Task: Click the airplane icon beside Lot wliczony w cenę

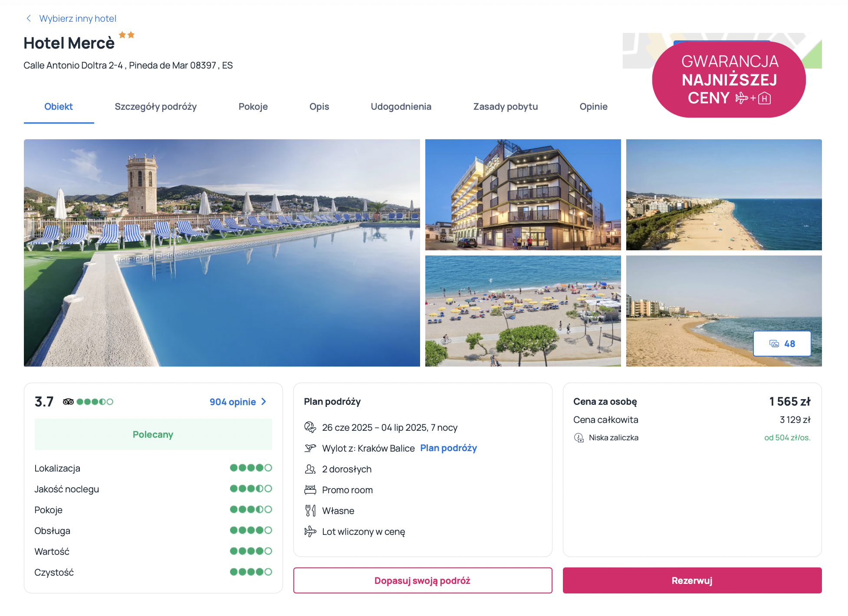Action: click(310, 531)
